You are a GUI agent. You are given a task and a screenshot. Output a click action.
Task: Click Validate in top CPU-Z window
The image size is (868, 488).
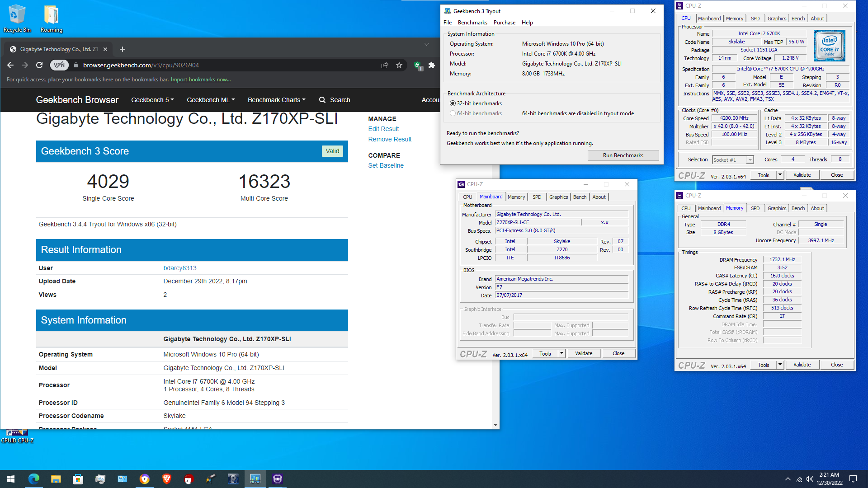click(802, 175)
